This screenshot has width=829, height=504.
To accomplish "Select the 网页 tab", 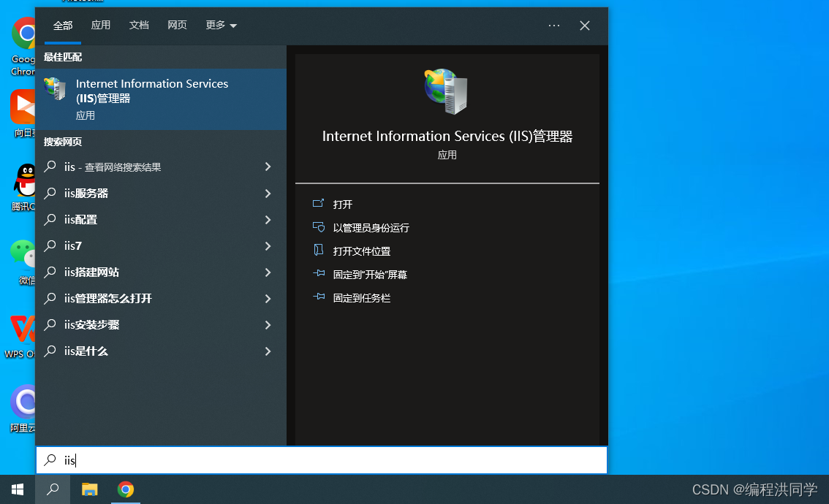I will [x=177, y=26].
